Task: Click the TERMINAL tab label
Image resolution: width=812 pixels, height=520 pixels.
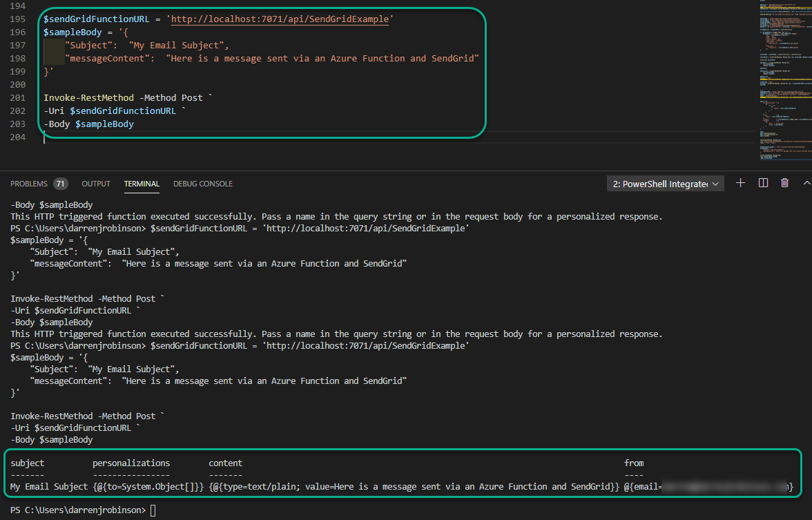Action: tap(142, 184)
